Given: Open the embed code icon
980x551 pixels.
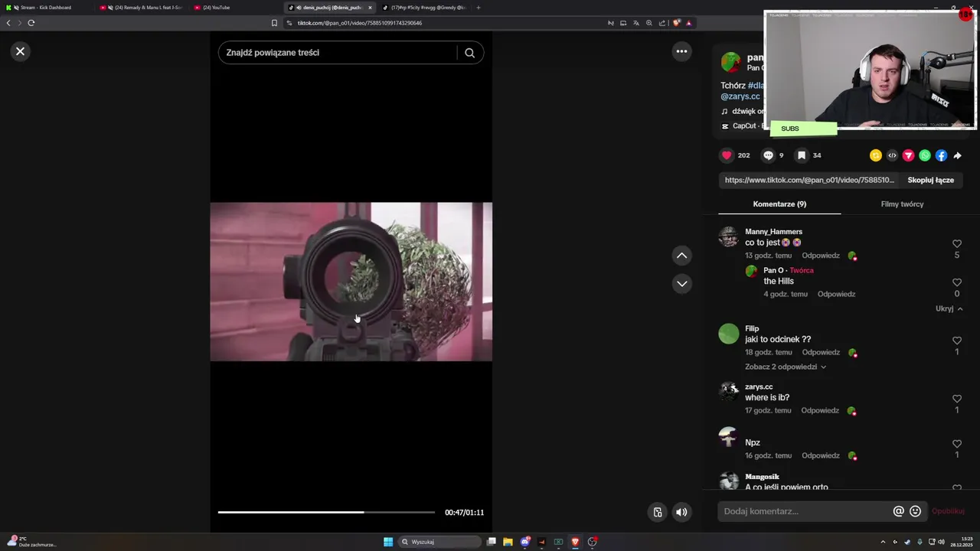Looking at the screenshot, I should click(x=892, y=155).
